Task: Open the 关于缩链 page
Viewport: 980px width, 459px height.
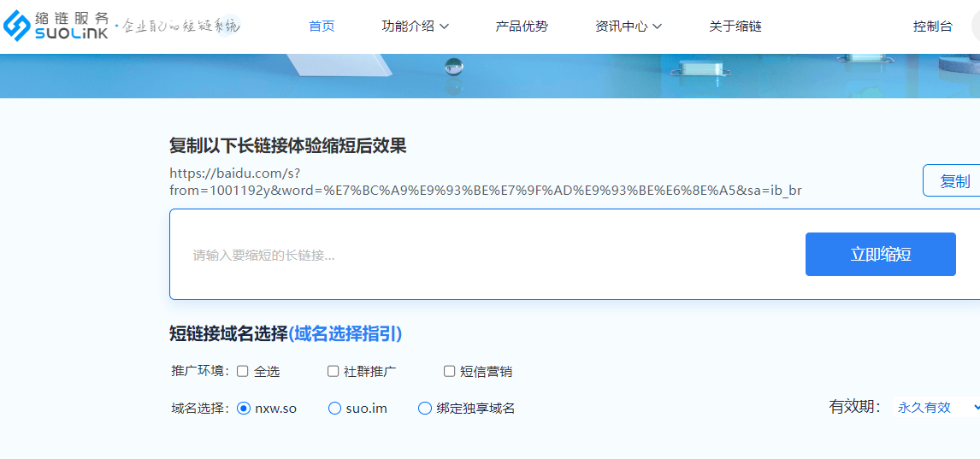Action: pos(735,26)
